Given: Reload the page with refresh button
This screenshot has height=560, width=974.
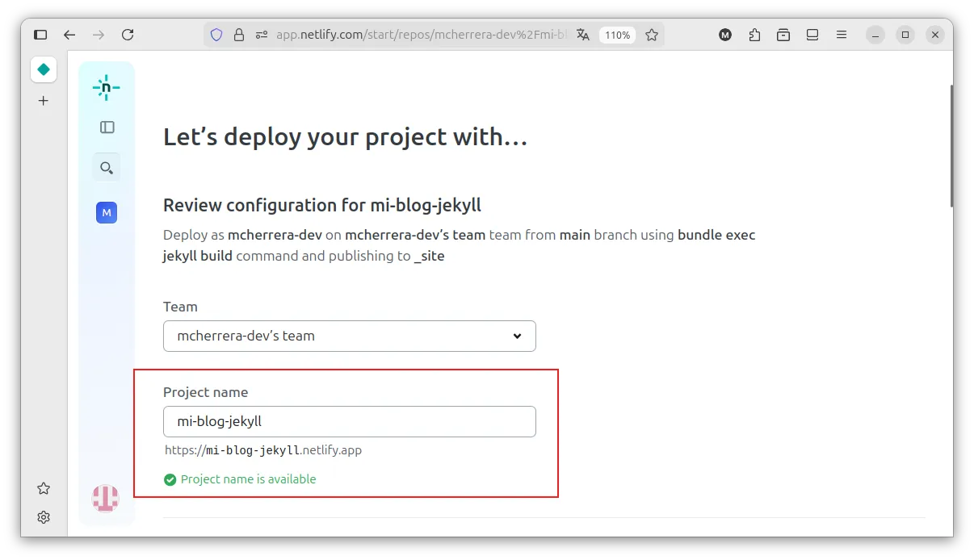Looking at the screenshot, I should 128,35.
